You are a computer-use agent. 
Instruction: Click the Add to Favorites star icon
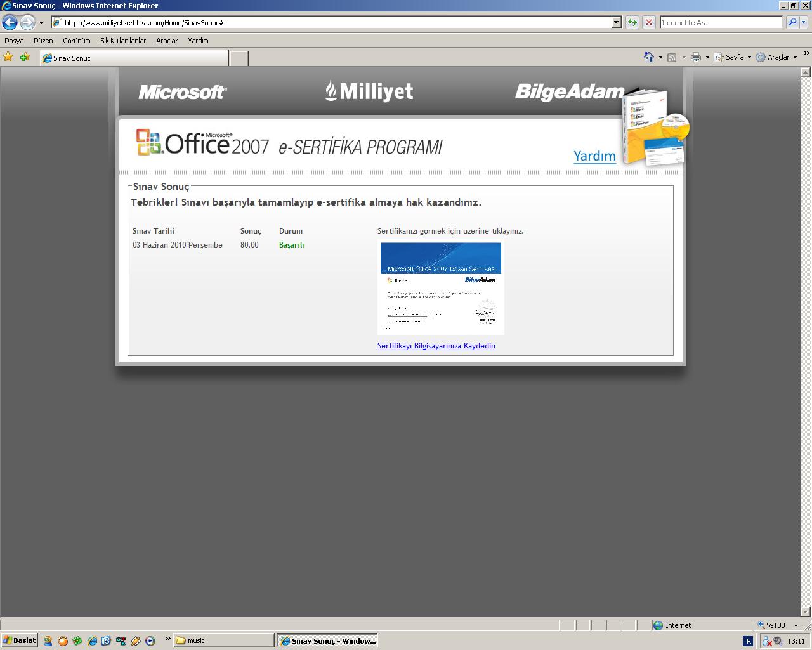(25, 57)
